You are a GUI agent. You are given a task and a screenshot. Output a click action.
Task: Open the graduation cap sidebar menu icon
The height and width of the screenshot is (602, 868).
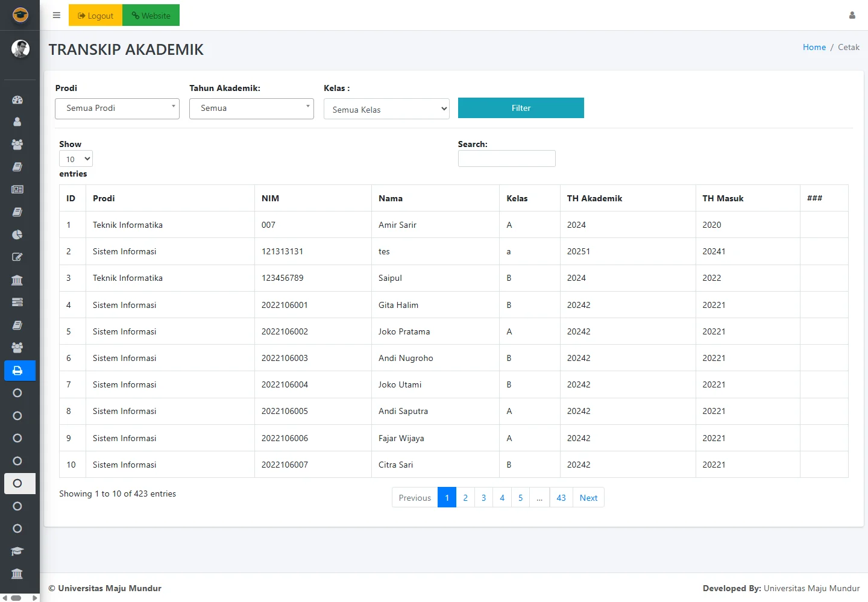(17, 551)
